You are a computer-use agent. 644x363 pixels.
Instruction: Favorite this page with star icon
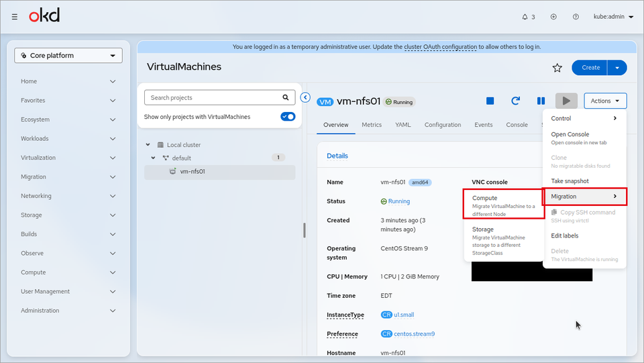(557, 68)
